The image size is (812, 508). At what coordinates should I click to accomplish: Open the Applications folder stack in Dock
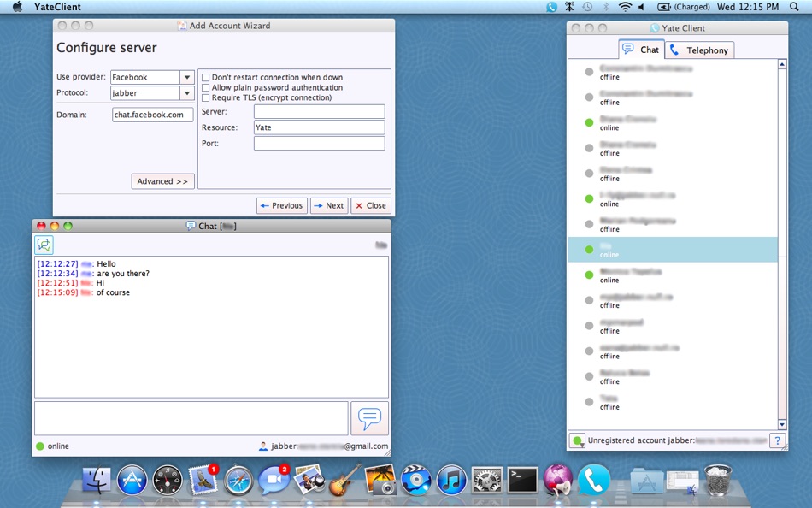pyautogui.click(x=647, y=480)
